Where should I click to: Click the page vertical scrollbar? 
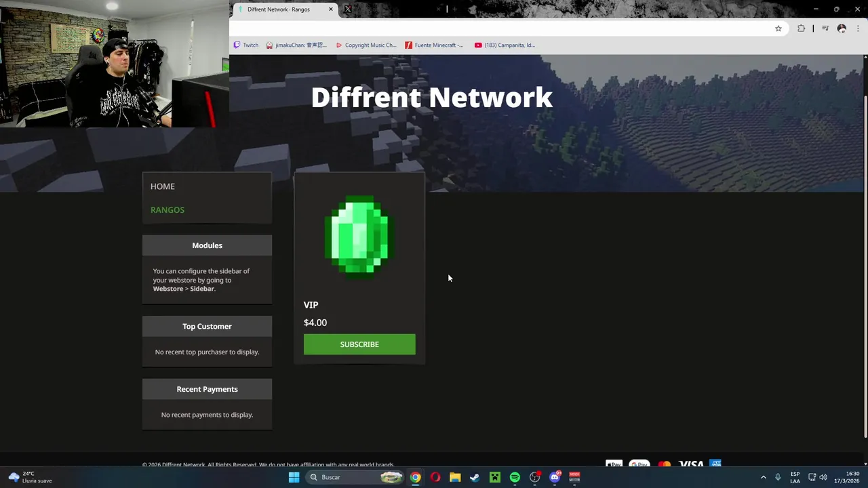[x=865, y=268]
